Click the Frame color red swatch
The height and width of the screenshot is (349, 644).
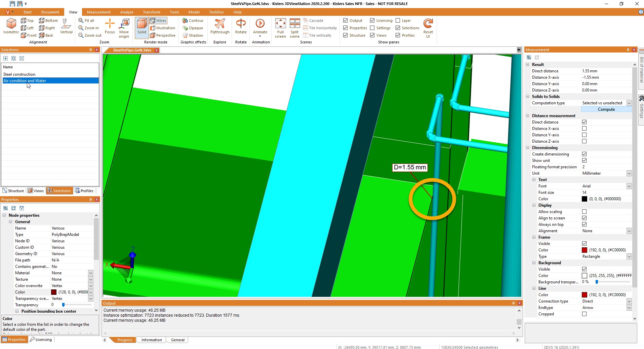coord(585,250)
